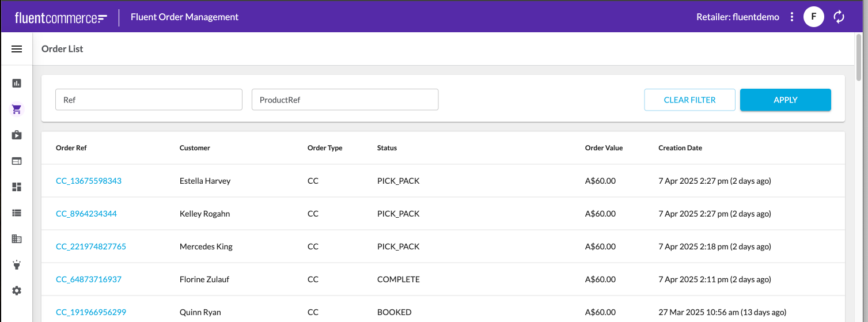Click the Apply filter button
The width and height of the screenshot is (868, 322).
[785, 100]
